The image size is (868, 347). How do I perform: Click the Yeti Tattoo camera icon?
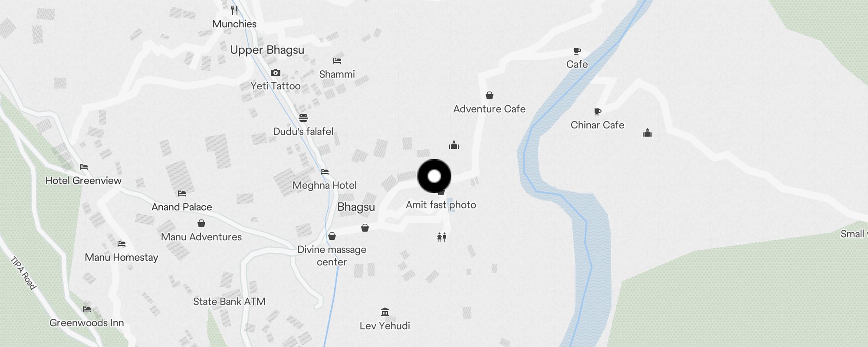pyautogui.click(x=275, y=72)
